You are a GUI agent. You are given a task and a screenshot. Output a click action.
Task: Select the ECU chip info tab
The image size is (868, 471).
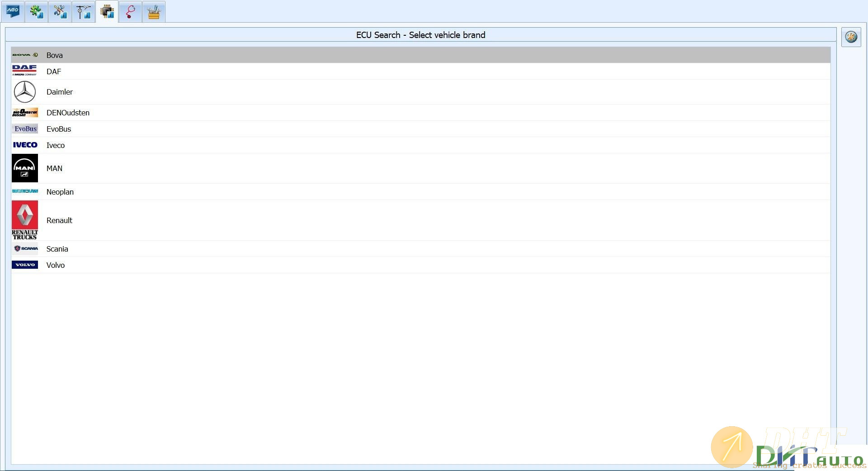pos(107,11)
